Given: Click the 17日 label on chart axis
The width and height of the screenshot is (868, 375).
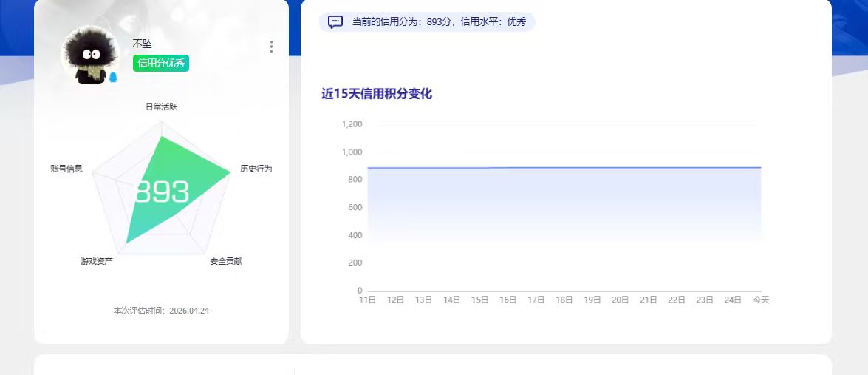Looking at the screenshot, I should [536, 300].
